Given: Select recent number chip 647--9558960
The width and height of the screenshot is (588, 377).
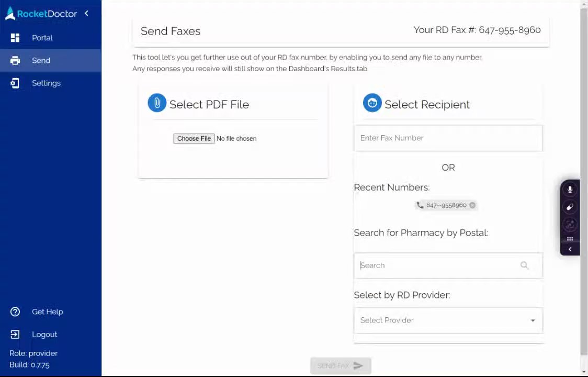Looking at the screenshot, I should 444,205.
